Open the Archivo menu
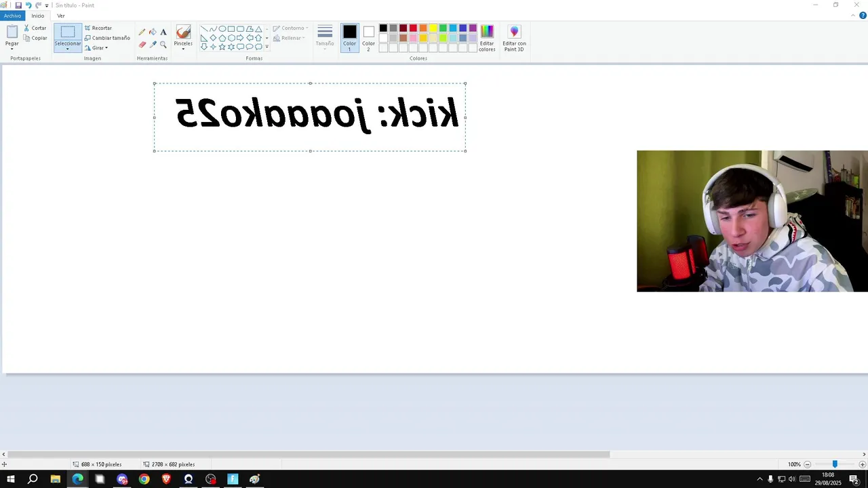This screenshot has height=488, width=868. click(x=12, y=16)
